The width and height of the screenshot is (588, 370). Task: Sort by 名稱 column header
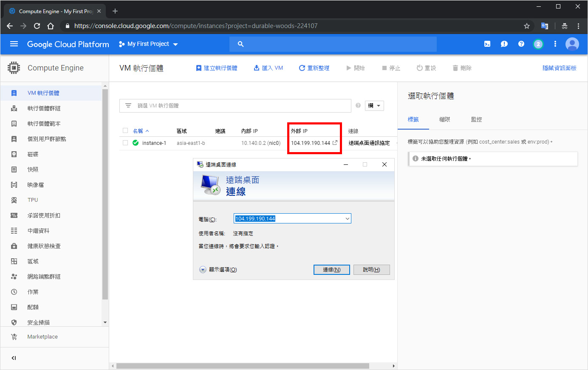coord(141,131)
